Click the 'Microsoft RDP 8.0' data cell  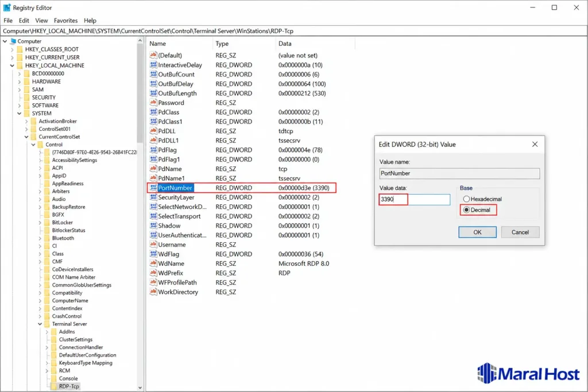click(x=303, y=263)
